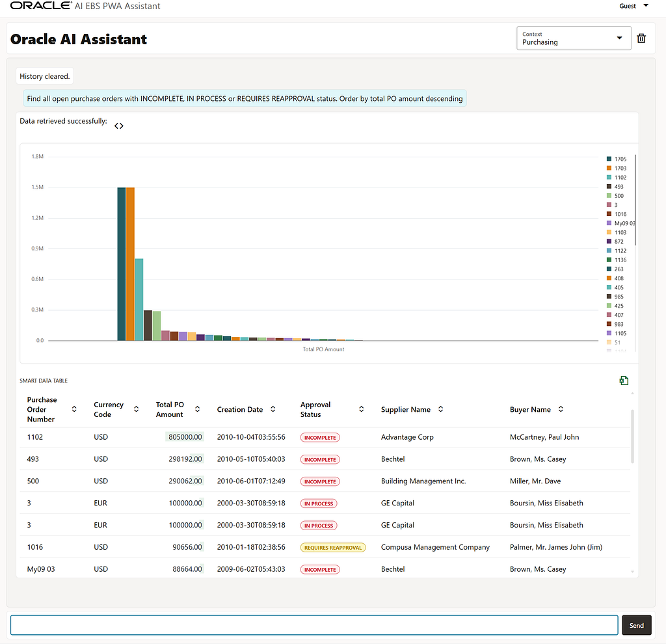Viewport: 666px width, 644px height.
Task: Sort by Buyer Name column
Action: 561,409
